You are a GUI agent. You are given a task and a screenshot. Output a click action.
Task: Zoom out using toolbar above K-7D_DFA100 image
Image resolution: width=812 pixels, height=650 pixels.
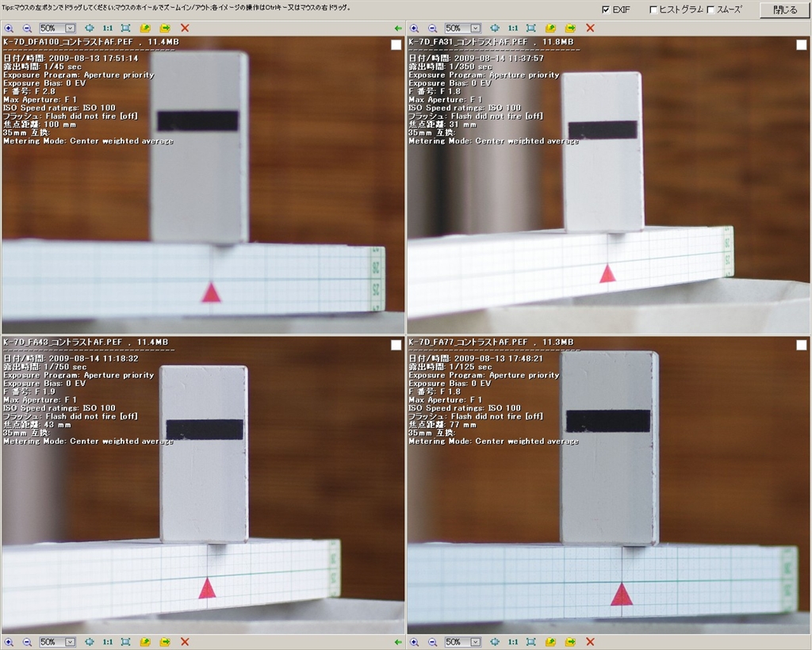(x=27, y=29)
